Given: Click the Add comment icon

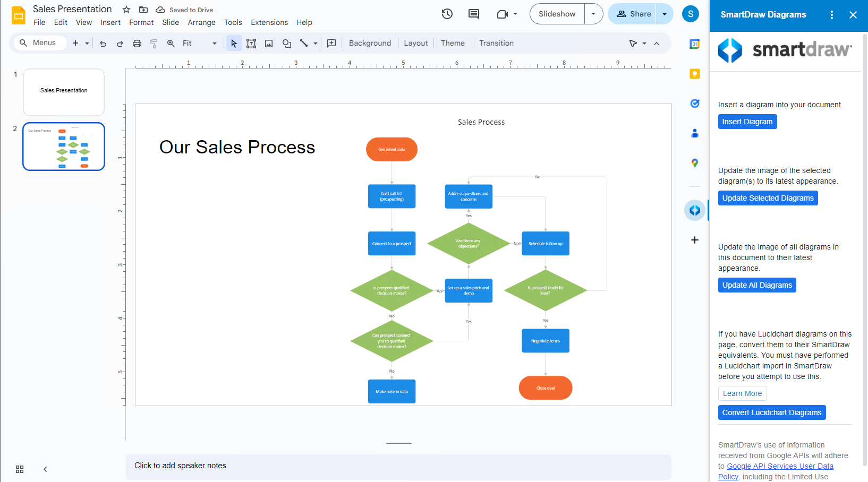Looking at the screenshot, I should tap(474, 14).
